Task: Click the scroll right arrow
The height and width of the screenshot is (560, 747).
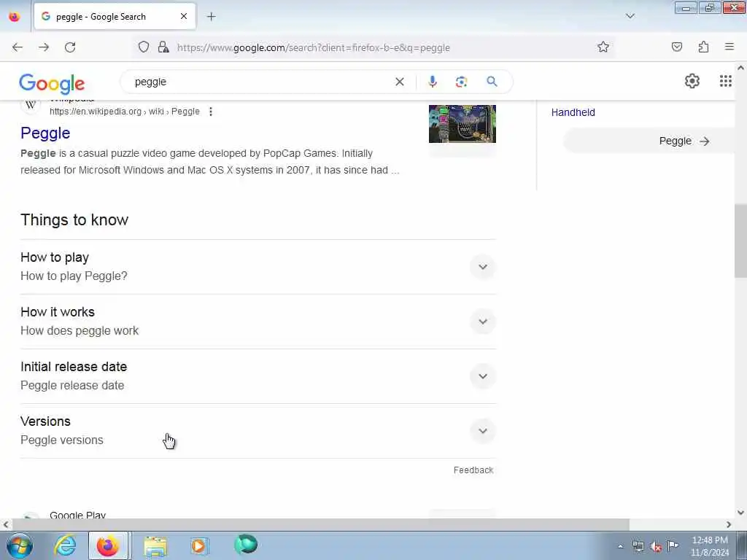Action: [729, 524]
